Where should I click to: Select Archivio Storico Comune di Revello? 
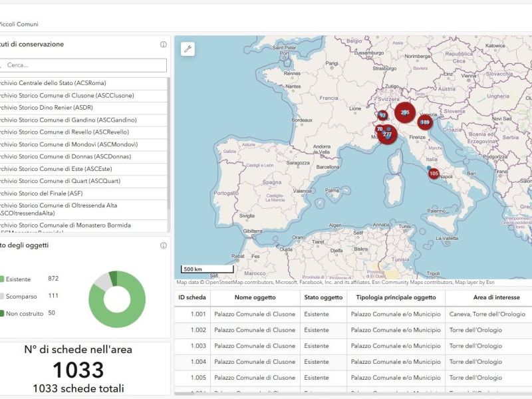point(83,132)
